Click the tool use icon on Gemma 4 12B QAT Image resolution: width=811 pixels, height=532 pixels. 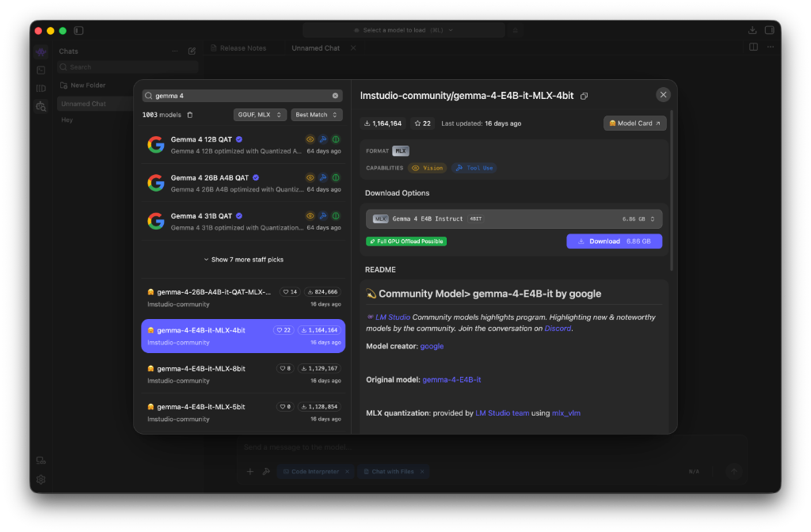tap(323, 139)
